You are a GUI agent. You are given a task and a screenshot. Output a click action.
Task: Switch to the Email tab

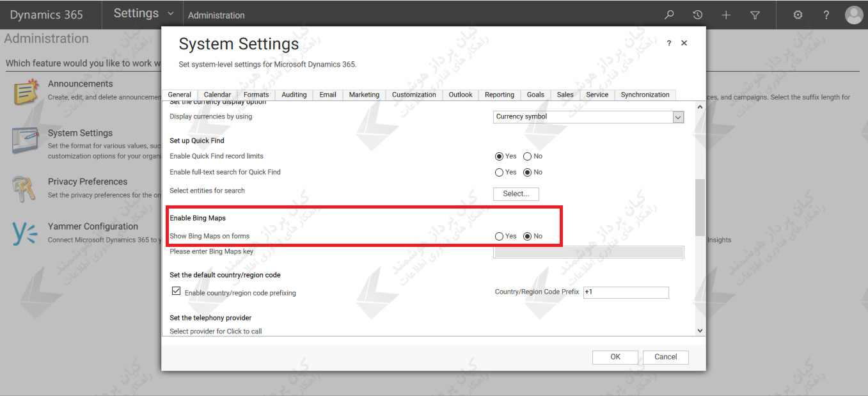coord(328,95)
